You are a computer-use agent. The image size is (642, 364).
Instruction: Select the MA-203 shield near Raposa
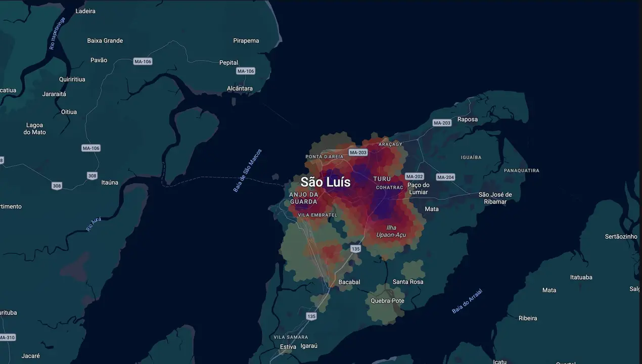pos(442,123)
